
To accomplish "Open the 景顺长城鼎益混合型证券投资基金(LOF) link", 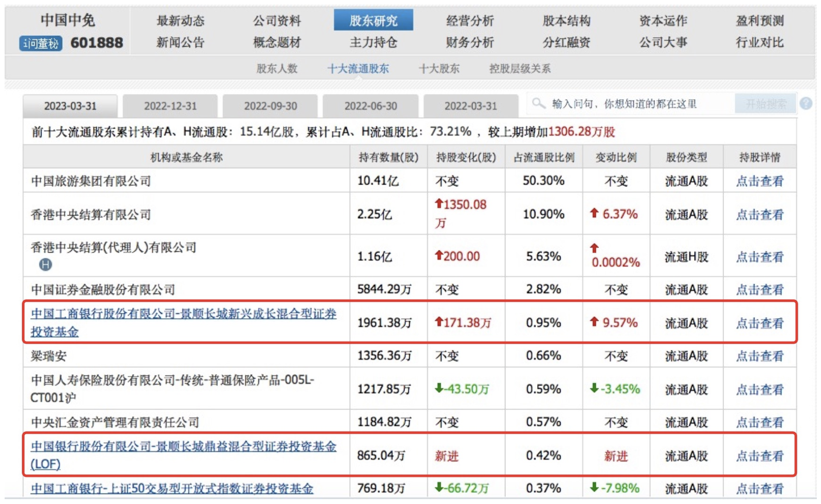I will tap(183, 455).
